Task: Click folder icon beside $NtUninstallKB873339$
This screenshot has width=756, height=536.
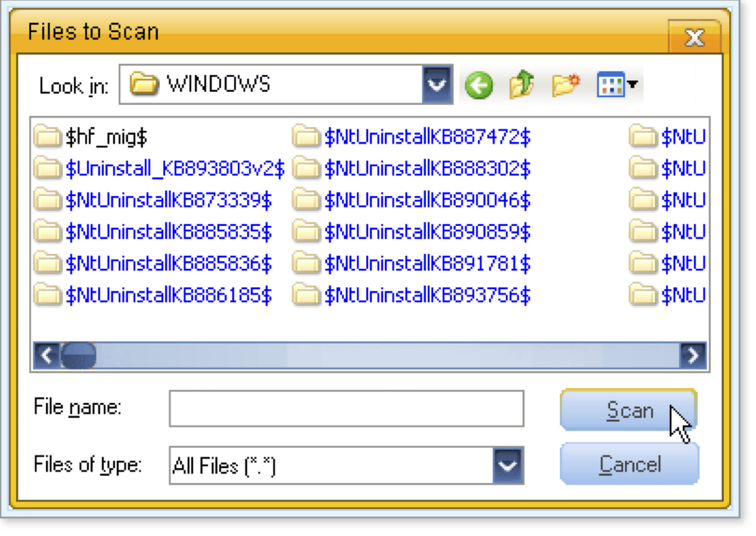Action: [x=48, y=200]
